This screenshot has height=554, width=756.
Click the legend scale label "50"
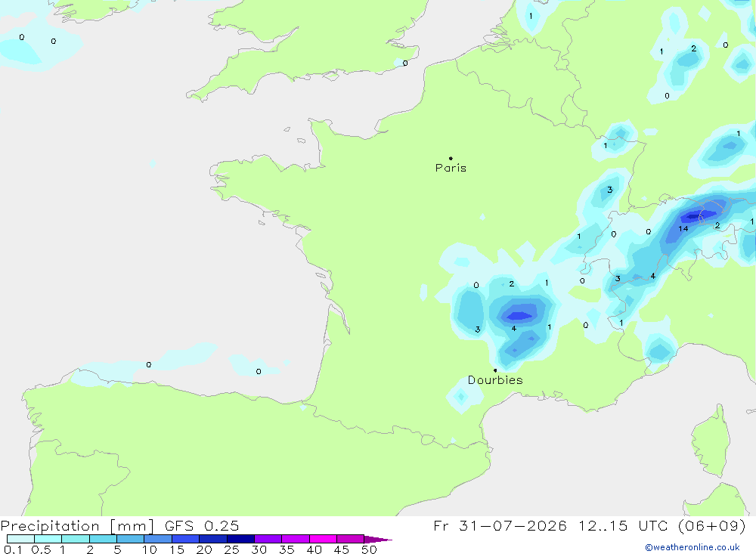point(370,549)
